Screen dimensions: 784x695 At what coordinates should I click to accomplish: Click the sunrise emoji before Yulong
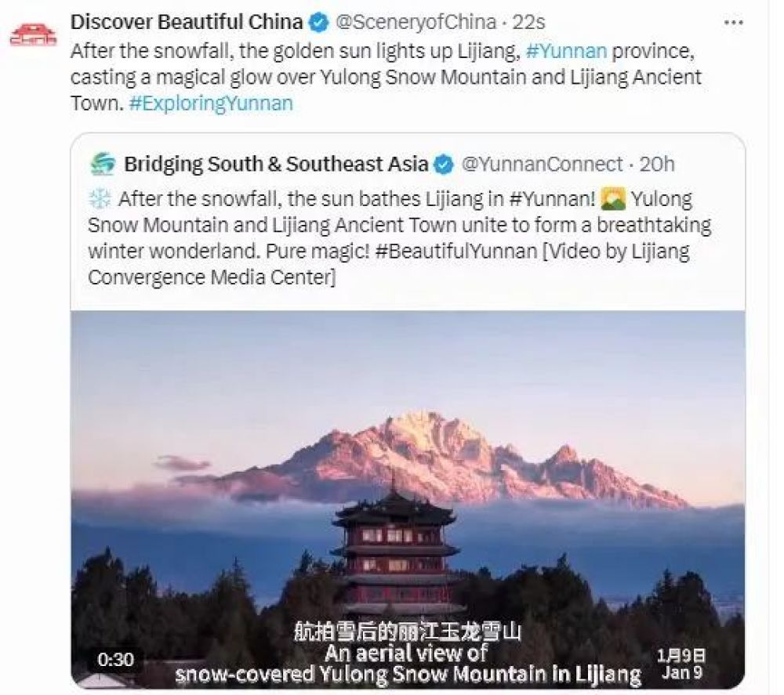[613, 199]
